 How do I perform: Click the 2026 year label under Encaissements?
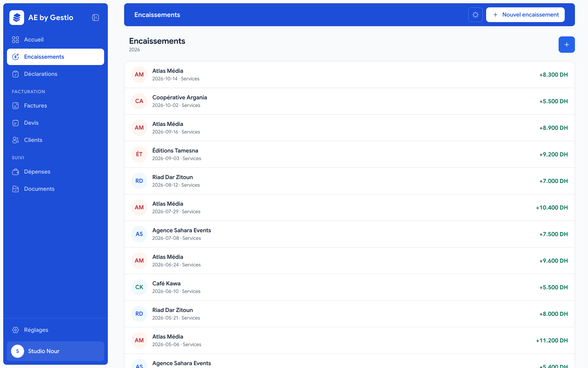[134, 50]
